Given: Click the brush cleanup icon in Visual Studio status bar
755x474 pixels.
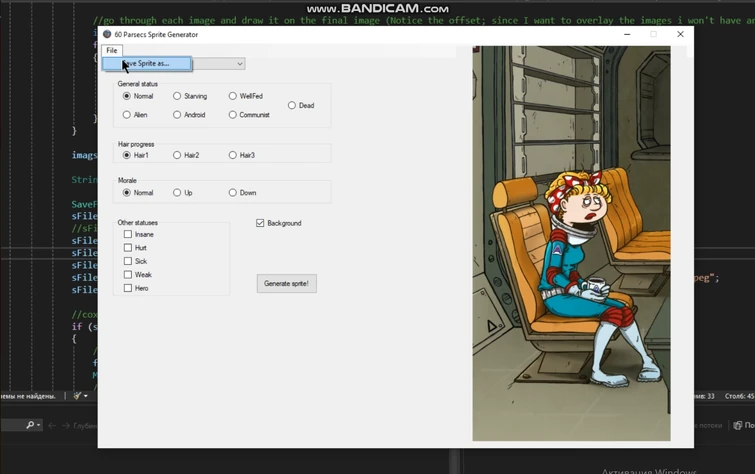Looking at the screenshot, I should (x=78, y=396).
